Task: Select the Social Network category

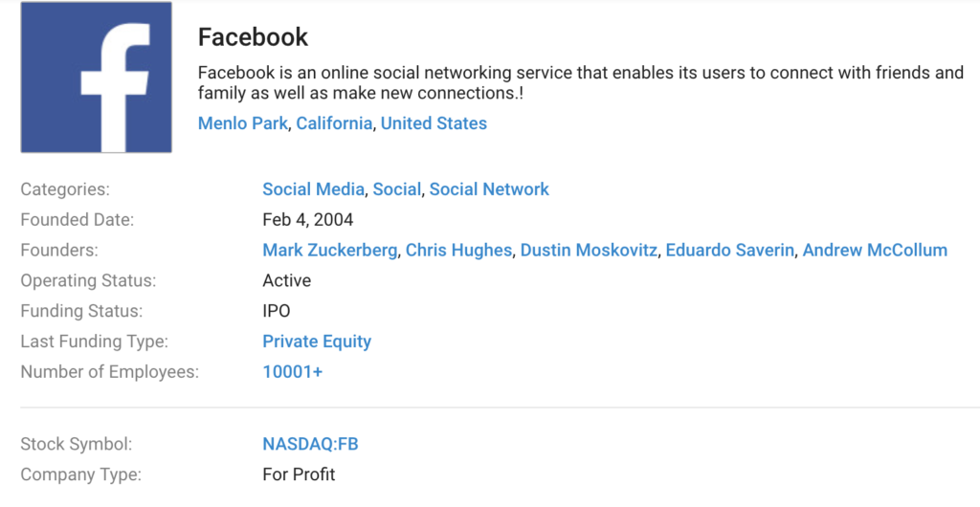Action: (489, 189)
